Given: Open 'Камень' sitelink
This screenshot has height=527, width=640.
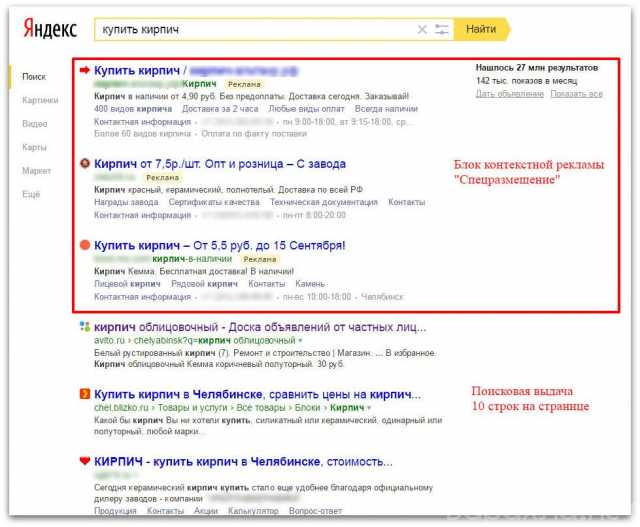Looking at the screenshot, I should [310, 284].
